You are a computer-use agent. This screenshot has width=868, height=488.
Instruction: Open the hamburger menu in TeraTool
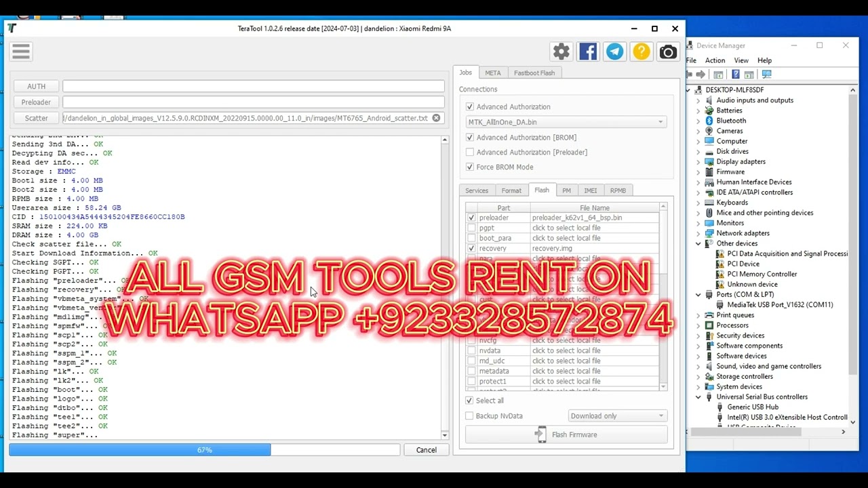pos(20,51)
